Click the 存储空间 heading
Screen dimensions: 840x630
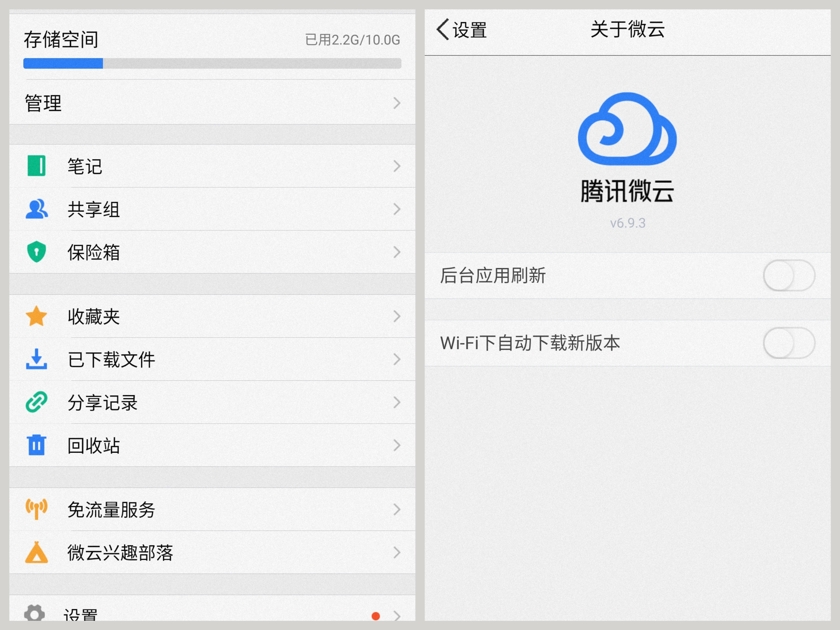click(x=61, y=39)
